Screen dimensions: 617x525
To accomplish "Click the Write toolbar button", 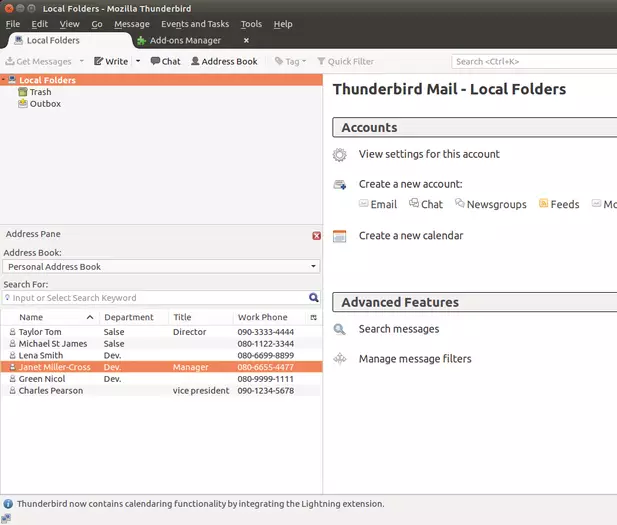I will [x=111, y=61].
